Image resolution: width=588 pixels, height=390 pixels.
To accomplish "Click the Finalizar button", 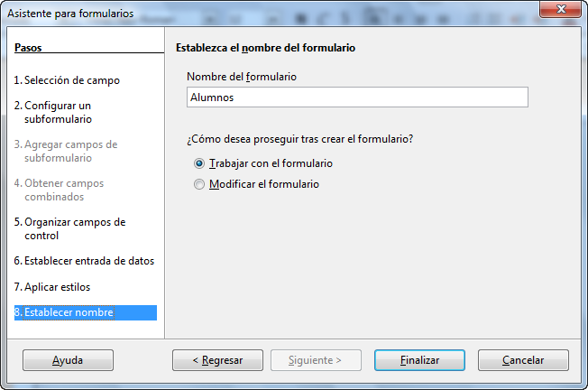I will (419, 360).
